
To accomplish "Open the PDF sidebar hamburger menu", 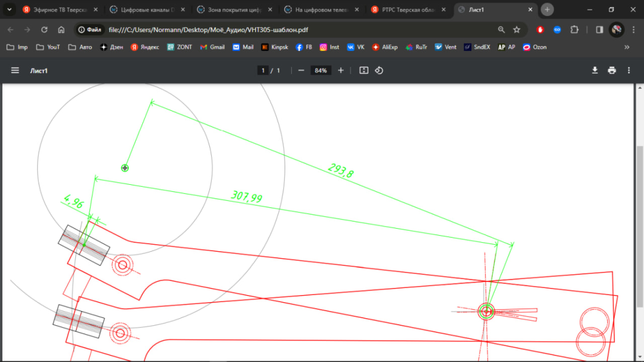I will click(x=15, y=70).
